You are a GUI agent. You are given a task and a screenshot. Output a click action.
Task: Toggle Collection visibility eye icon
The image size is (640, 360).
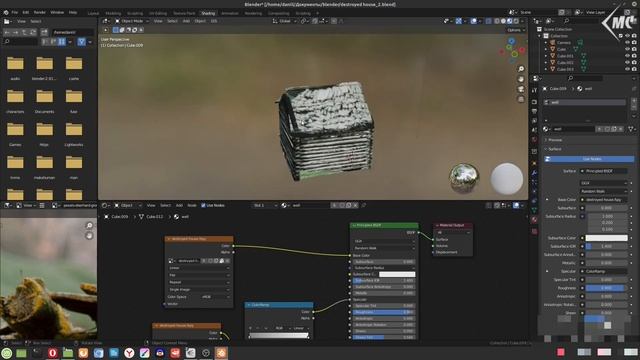[x=627, y=36]
